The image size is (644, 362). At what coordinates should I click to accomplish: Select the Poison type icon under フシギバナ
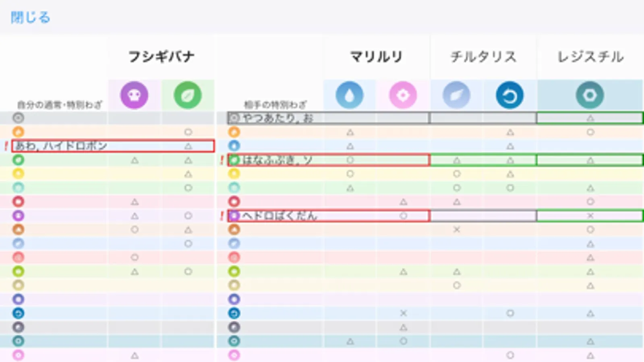pos(134,95)
